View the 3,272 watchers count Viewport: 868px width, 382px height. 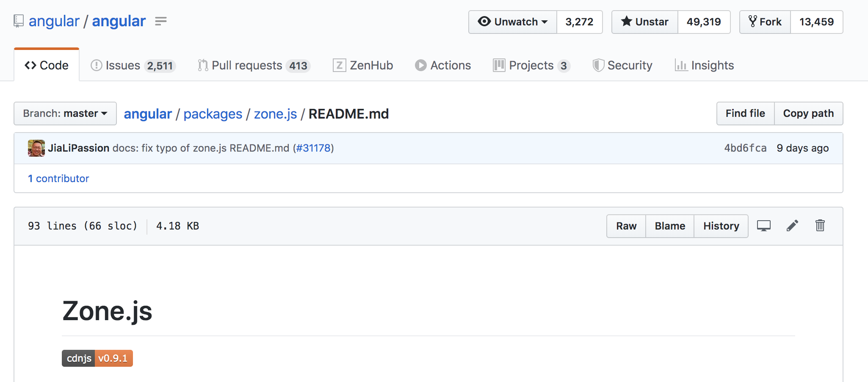[x=580, y=22]
